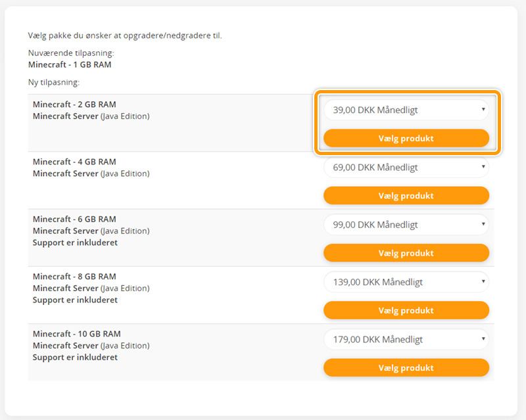Click 'Minecraft Server (Java Edition)' under 2 GB RAM
Image resolution: width=526 pixels, height=420 pixels.
91,116
